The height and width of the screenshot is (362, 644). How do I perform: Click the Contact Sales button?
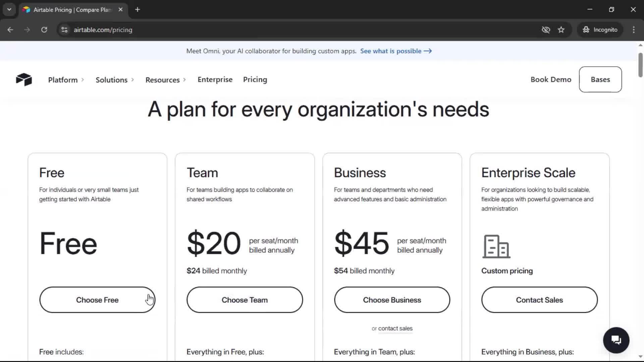[539, 300]
